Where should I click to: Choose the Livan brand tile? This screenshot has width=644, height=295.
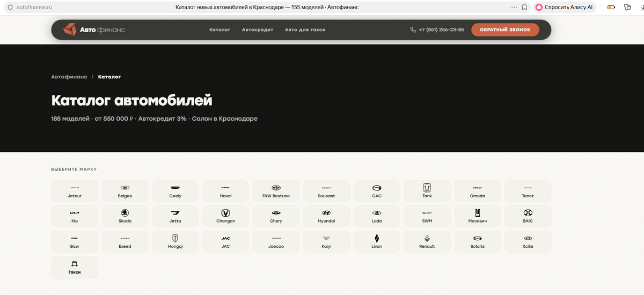click(x=377, y=241)
